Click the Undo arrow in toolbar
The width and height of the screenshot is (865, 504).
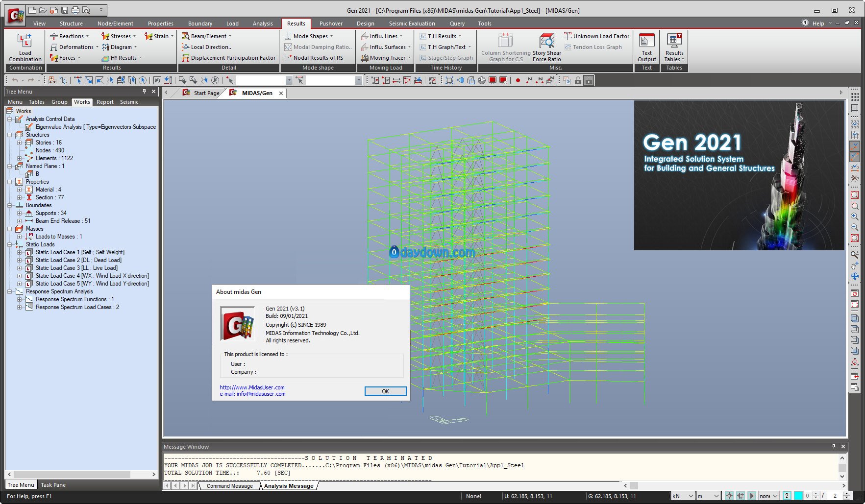(15, 80)
